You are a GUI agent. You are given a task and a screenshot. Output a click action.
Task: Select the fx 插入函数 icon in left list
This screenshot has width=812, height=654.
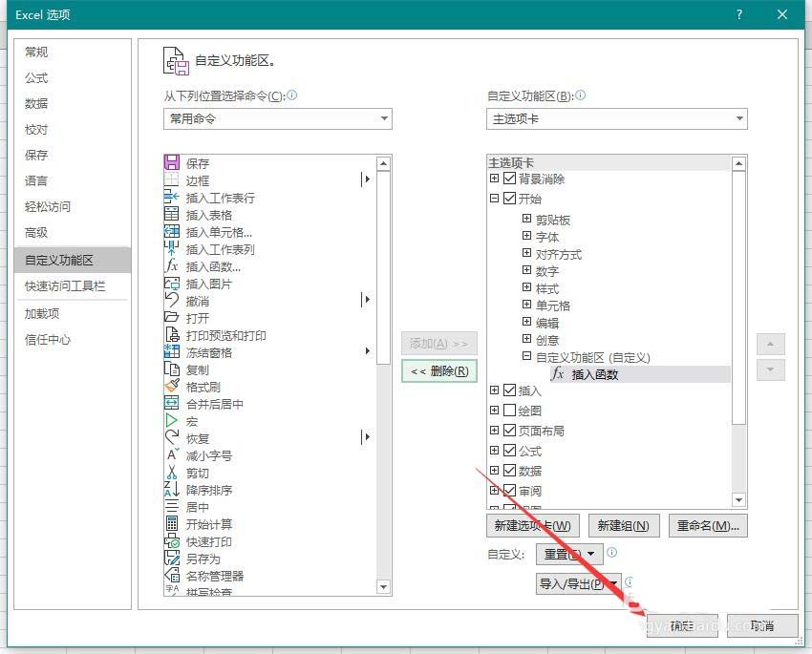[171, 265]
